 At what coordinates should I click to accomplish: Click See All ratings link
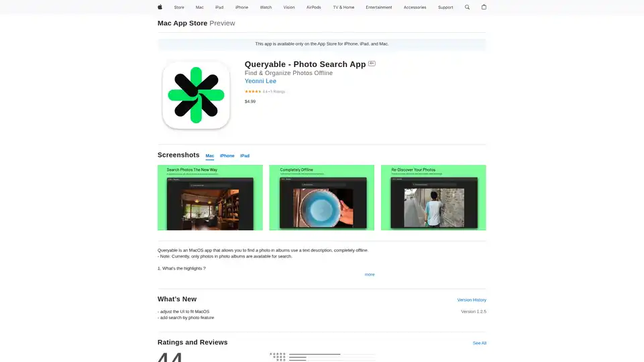pyautogui.click(x=479, y=343)
